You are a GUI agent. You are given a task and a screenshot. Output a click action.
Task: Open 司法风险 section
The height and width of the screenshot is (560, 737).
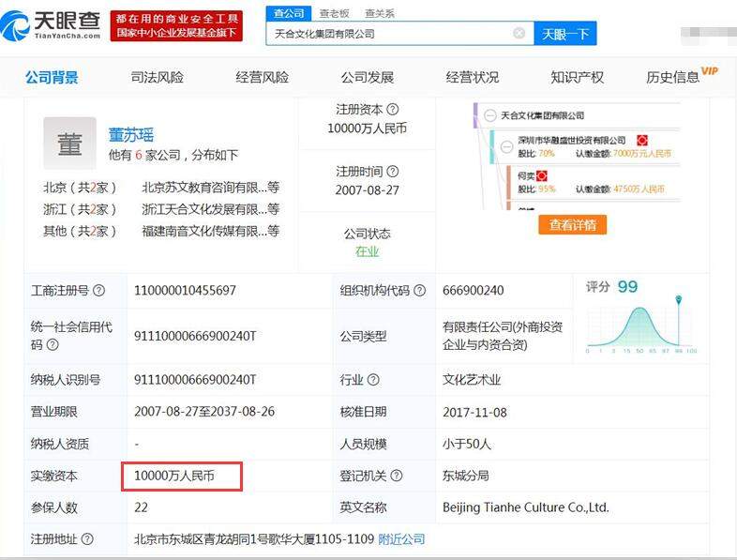[157, 77]
